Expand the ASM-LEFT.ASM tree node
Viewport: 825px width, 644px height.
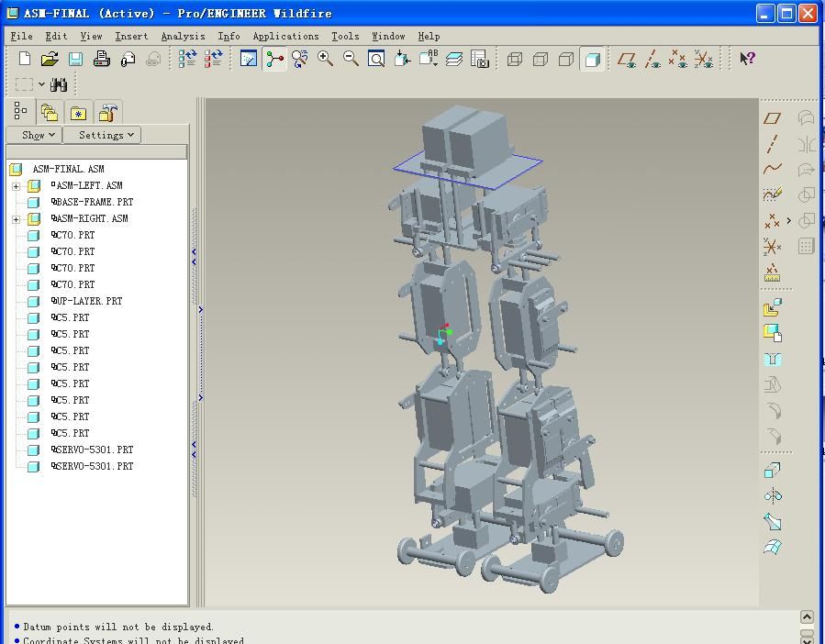pyautogui.click(x=16, y=186)
